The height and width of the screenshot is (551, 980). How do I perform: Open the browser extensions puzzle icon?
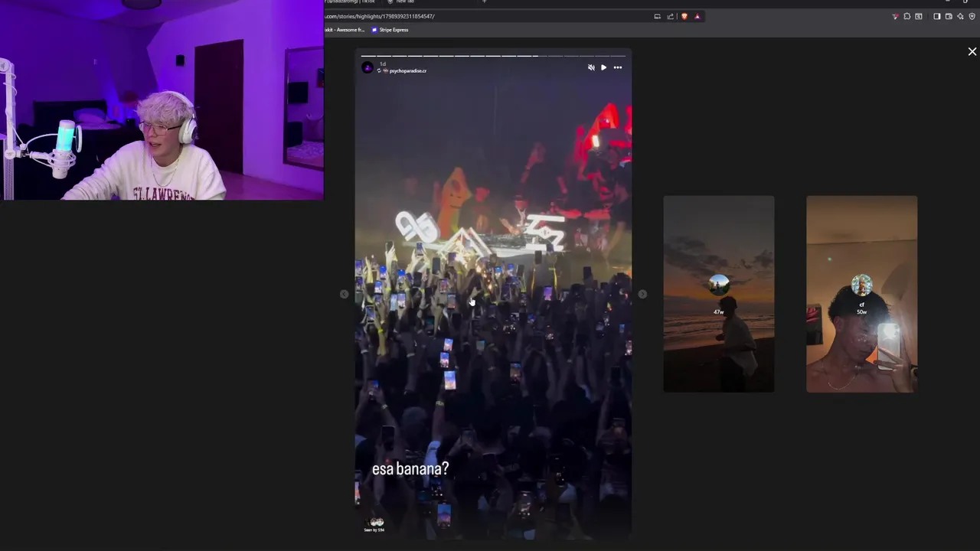(x=907, y=16)
